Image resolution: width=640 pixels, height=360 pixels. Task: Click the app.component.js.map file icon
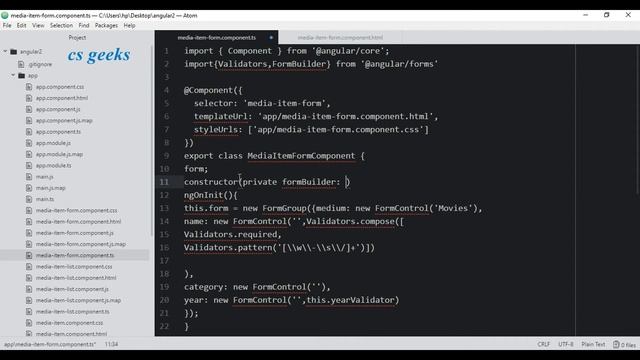coord(29,120)
